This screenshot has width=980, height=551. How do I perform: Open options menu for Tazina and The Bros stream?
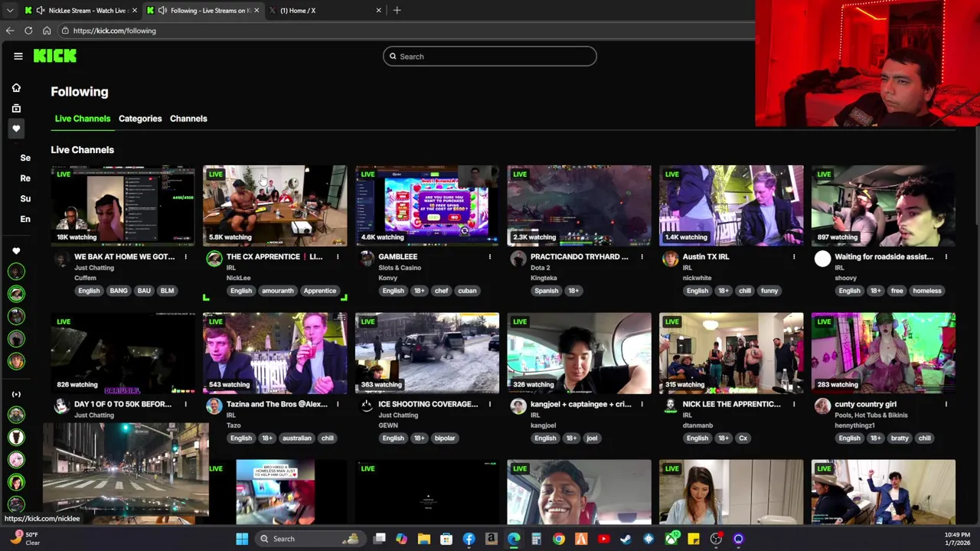point(338,404)
